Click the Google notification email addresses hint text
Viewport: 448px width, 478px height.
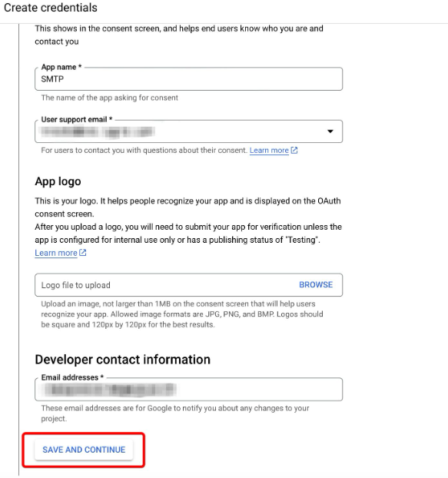175,413
